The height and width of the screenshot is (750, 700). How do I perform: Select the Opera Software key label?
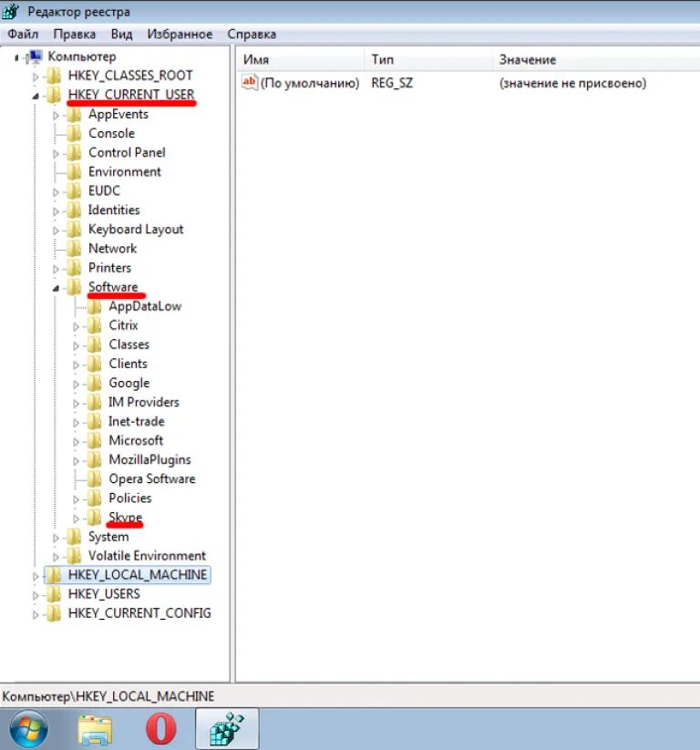[x=152, y=478]
